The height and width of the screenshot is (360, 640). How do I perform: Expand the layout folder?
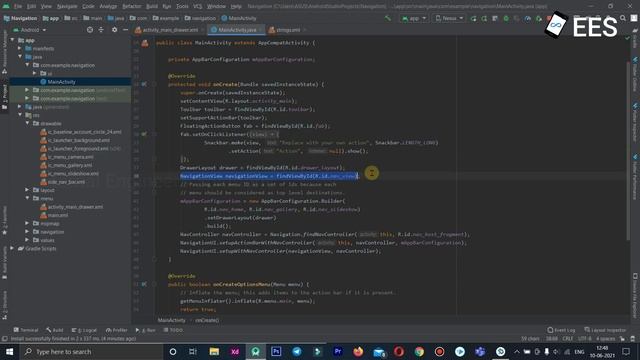point(27,190)
